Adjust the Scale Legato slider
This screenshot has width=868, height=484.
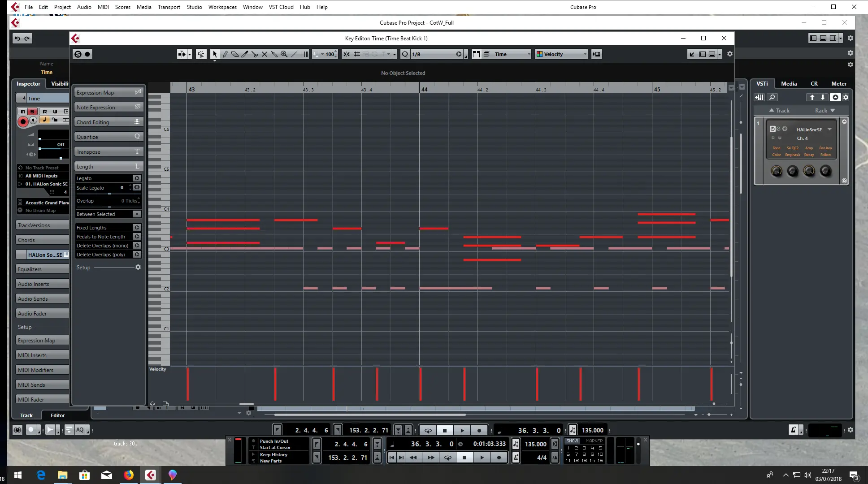point(109,194)
